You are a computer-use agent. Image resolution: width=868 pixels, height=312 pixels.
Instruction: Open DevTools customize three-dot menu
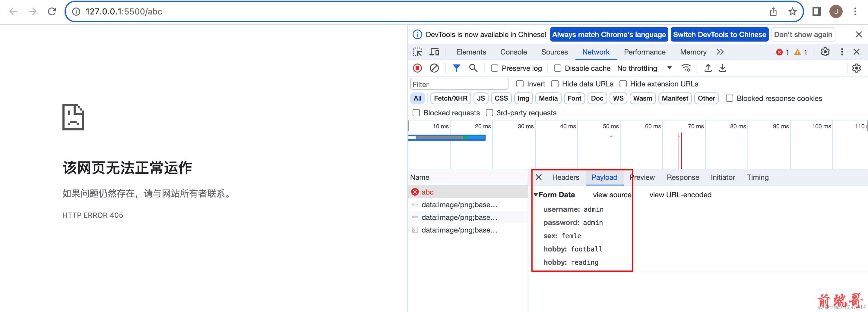(842, 52)
